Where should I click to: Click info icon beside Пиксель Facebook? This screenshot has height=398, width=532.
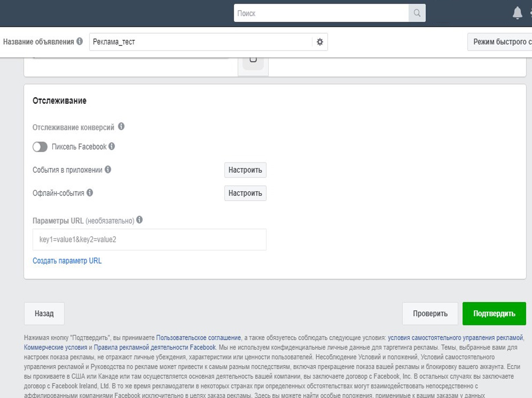click(112, 146)
